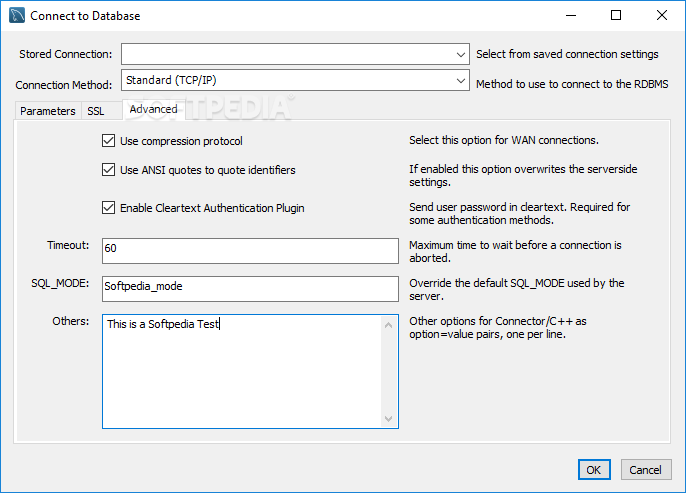Click the 'Stored Connection:' label
The height and width of the screenshot is (493, 686).
tap(66, 54)
